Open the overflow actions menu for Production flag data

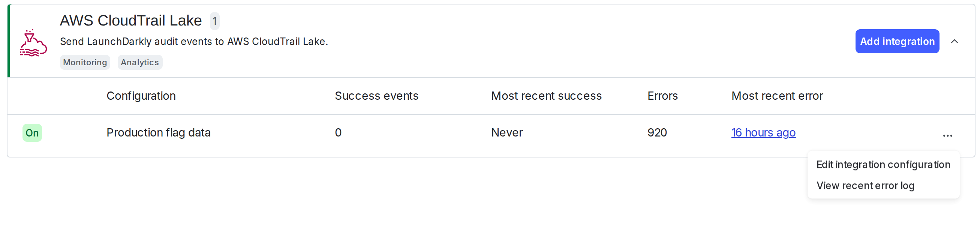click(x=948, y=135)
